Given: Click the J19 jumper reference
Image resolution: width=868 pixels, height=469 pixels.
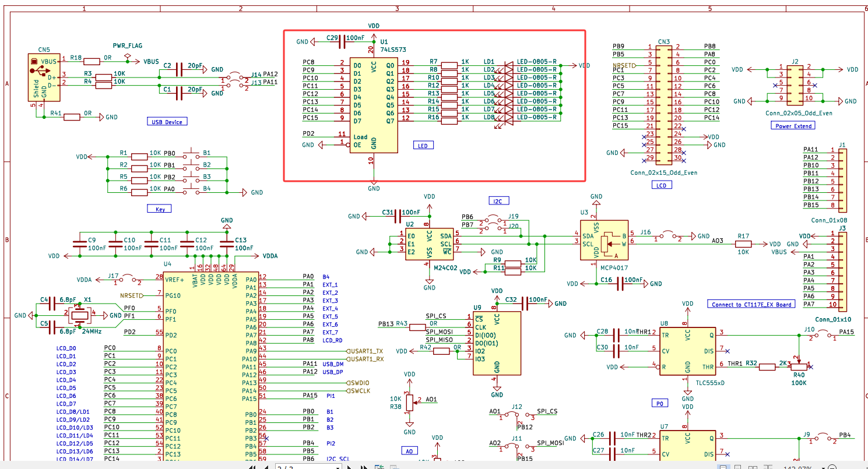Looking at the screenshot, I should (x=513, y=216).
